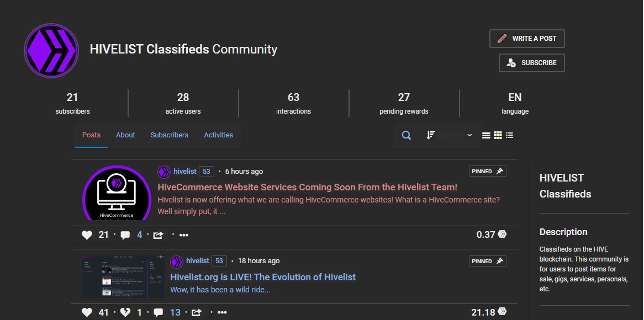Image resolution: width=644 pixels, height=320 pixels.
Task: Click comment count 4 on HiveCommerce post
Action: point(140,234)
